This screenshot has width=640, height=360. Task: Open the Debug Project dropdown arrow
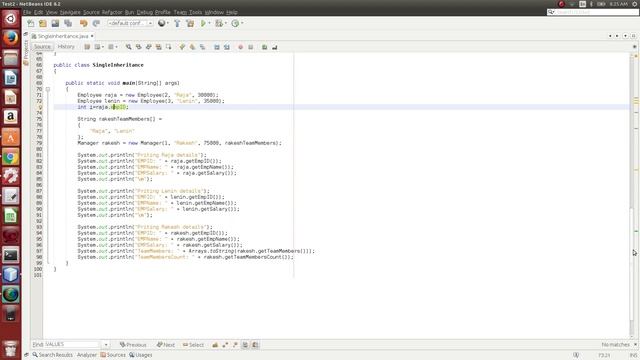point(226,23)
